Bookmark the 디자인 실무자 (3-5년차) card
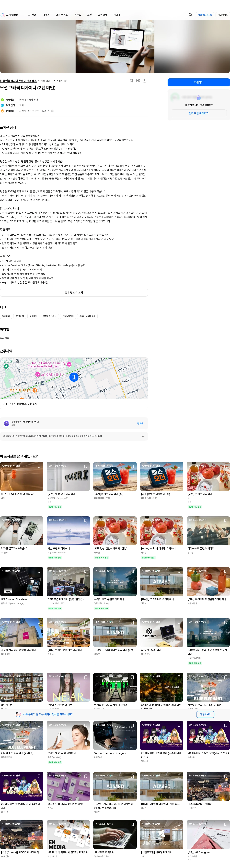This screenshot has width=230, height=868. pyautogui.click(x=39, y=521)
